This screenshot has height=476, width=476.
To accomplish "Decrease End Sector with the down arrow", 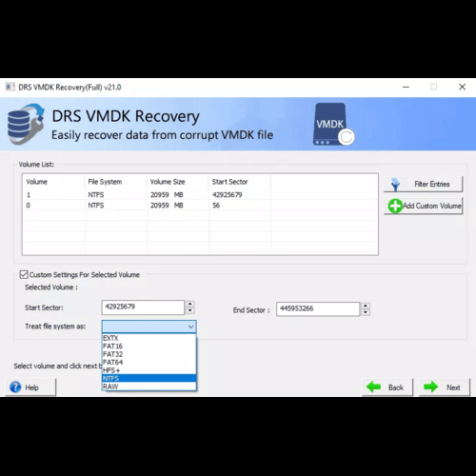I will click(x=366, y=312).
